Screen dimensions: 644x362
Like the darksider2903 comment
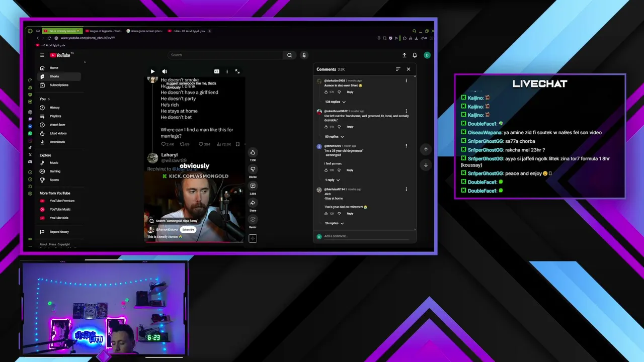click(x=326, y=92)
